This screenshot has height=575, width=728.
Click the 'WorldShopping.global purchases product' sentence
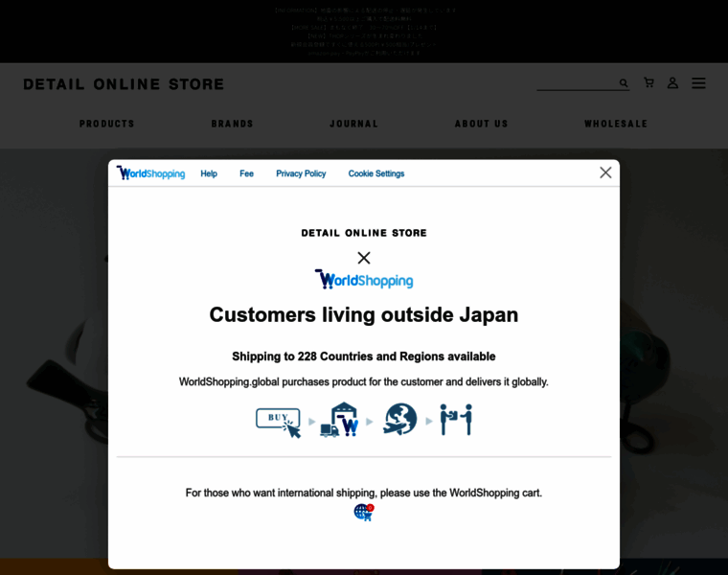(x=364, y=381)
